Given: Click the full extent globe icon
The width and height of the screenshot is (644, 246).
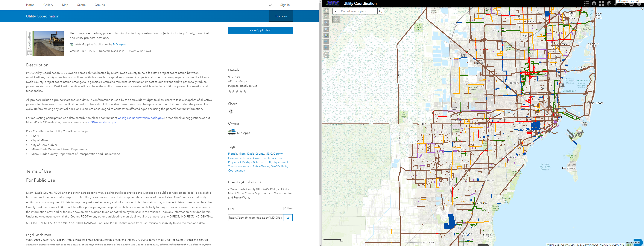Looking at the screenshot, I should click(x=326, y=35).
